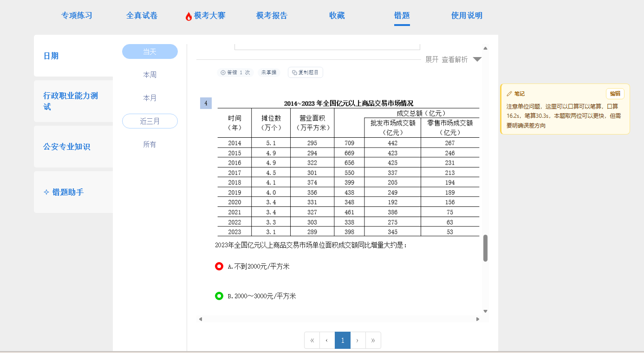Click the scroll-down arrow of the question panel

[x=485, y=311]
